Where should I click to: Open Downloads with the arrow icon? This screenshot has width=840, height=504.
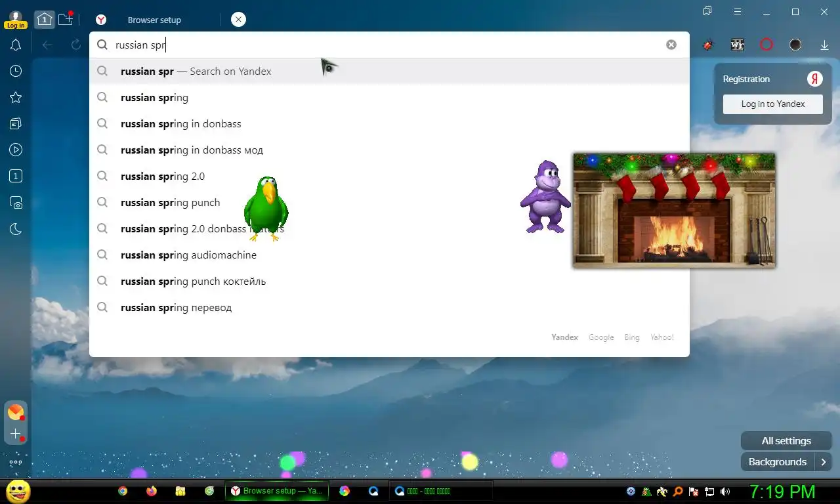pos(825,45)
